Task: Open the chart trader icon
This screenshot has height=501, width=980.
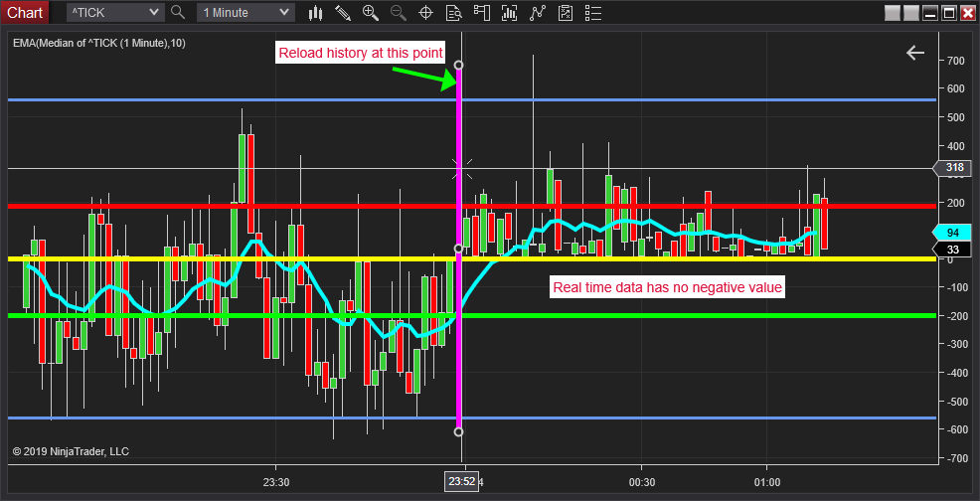Action: [481, 12]
